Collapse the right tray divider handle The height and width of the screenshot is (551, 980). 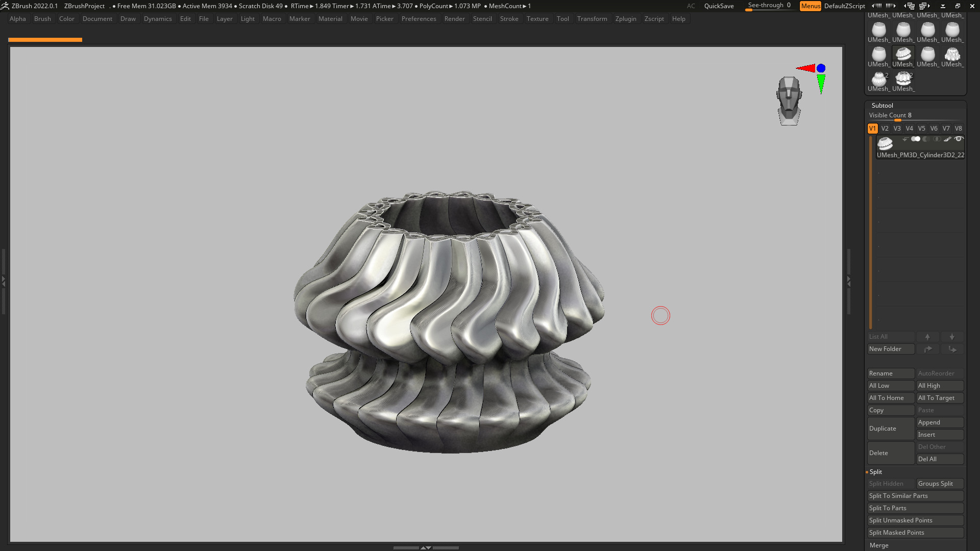(x=848, y=281)
